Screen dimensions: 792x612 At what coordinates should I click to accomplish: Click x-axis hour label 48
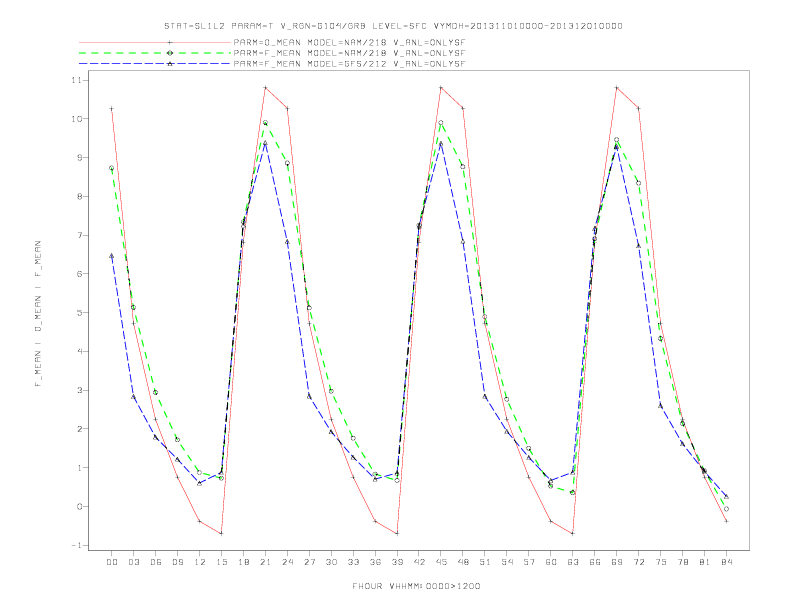click(x=463, y=562)
